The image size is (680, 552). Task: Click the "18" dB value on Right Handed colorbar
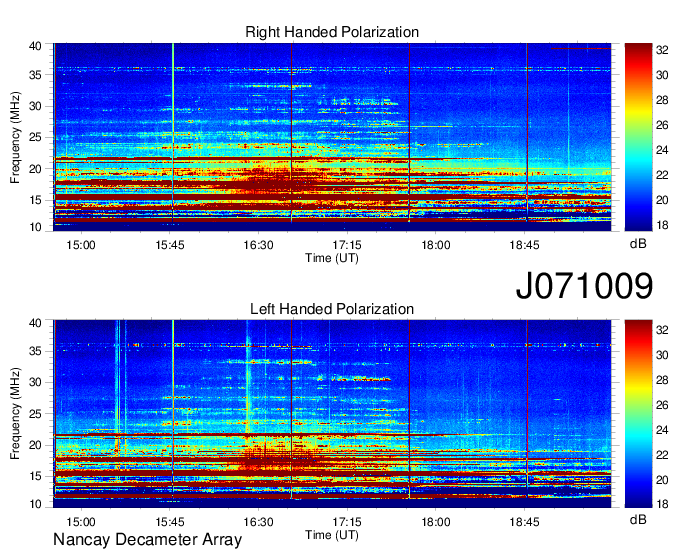point(662,225)
